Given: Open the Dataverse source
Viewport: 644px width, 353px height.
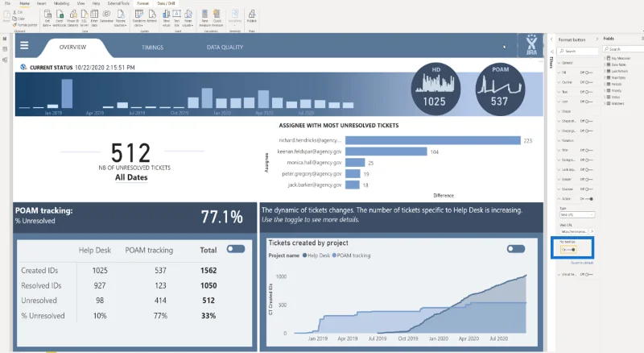Looking at the screenshot, I should [x=106, y=15].
